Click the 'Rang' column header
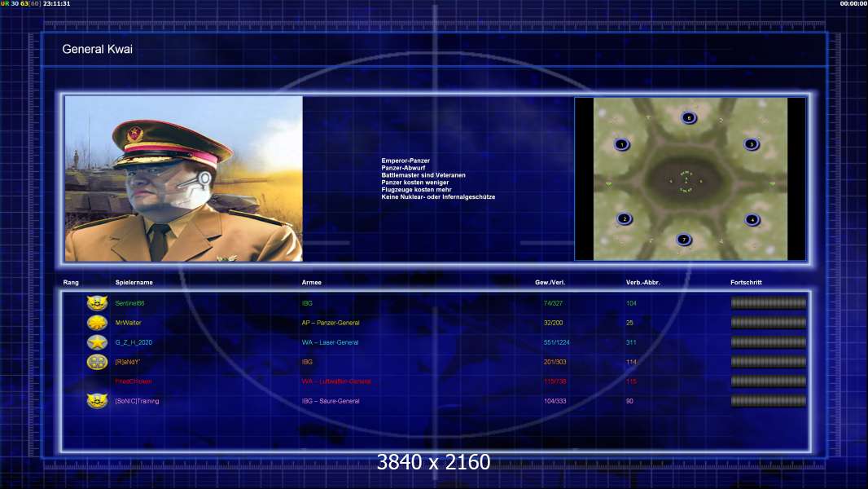 pyautogui.click(x=71, y=283)
